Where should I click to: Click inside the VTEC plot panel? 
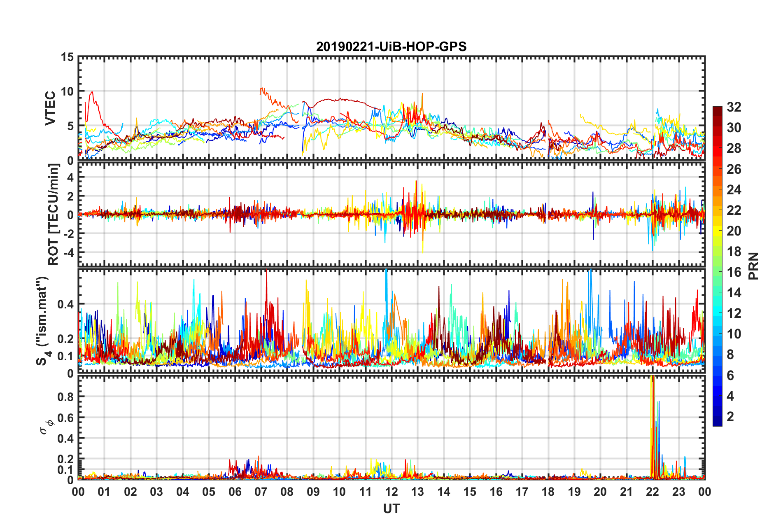point(391,109)
